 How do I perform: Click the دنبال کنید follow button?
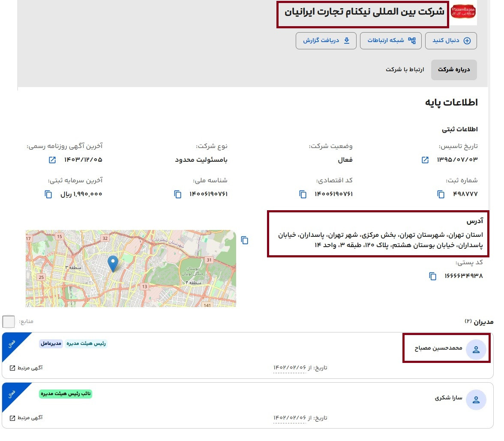click(x=451, y=40)
